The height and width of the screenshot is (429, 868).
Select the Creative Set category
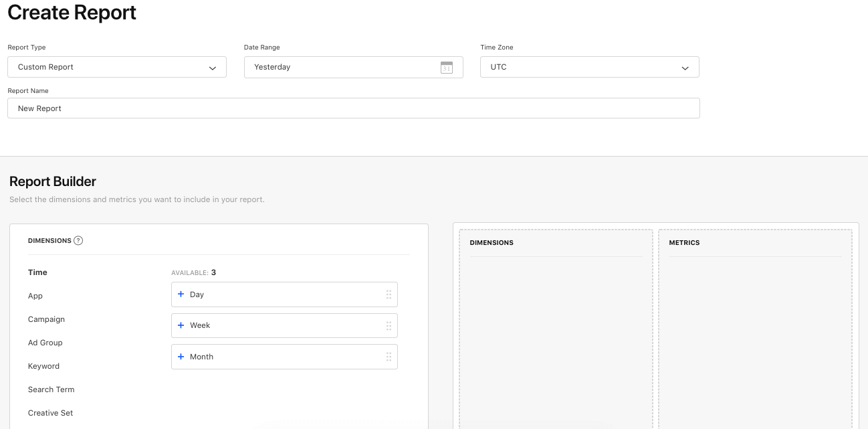click(50, 413)
